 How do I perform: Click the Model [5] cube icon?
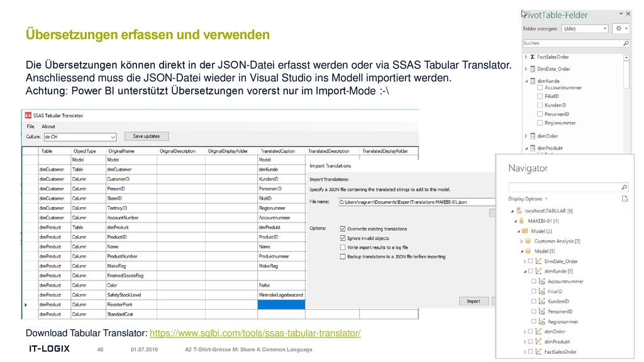click(528, 251)
